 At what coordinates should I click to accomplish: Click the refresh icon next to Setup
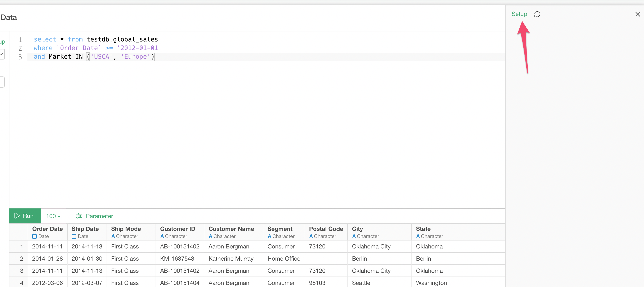point(537,14)
